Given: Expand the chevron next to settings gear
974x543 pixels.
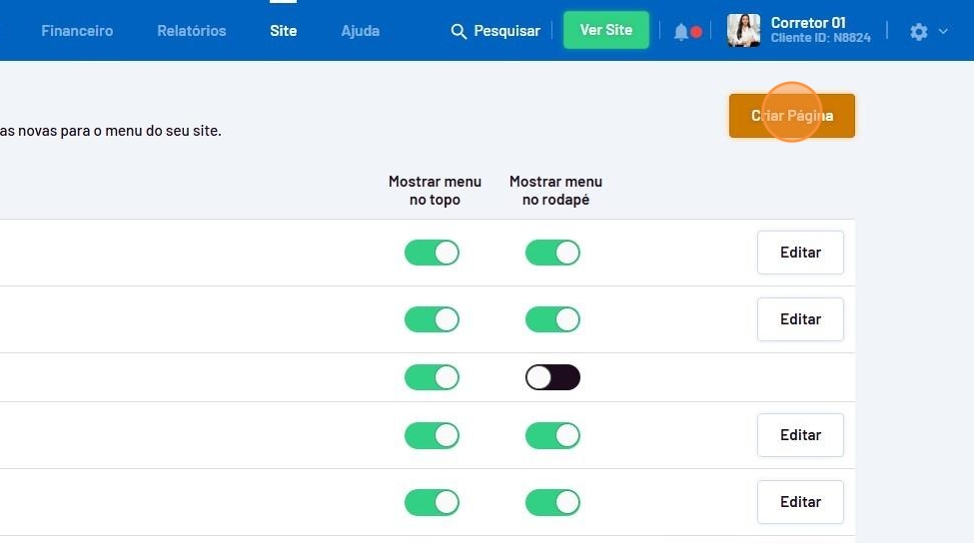Looking at the screenshot, I should (x=943, y=32).
